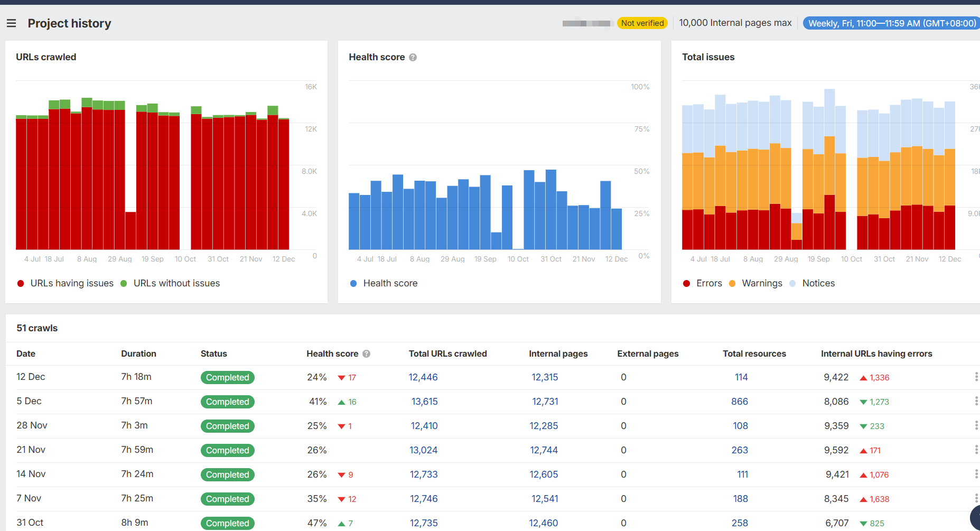The height and width of the screenshot is (531, 980).
Task: Open the 12,315 internal pages link
Action: coord(544,377)
